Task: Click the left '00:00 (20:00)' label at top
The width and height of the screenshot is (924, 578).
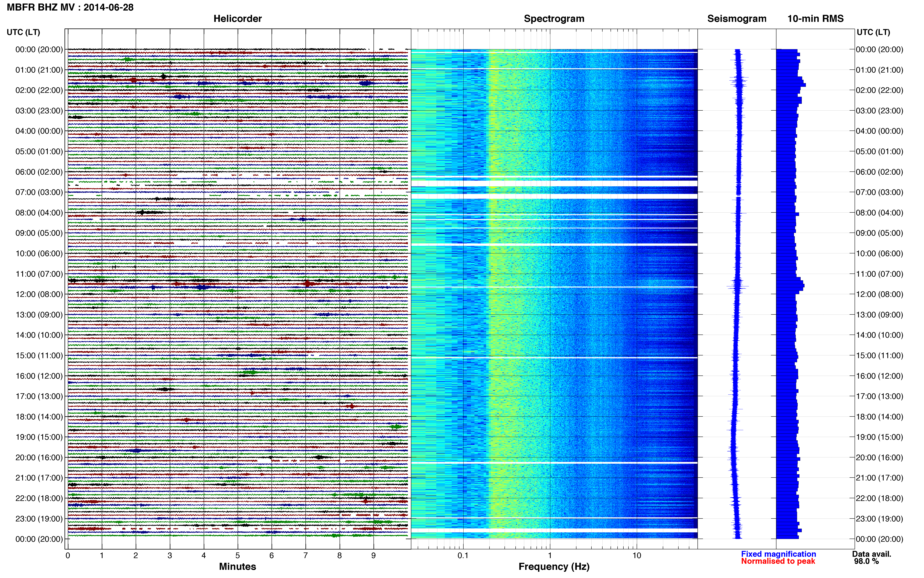Action: [x=39, y=49]
